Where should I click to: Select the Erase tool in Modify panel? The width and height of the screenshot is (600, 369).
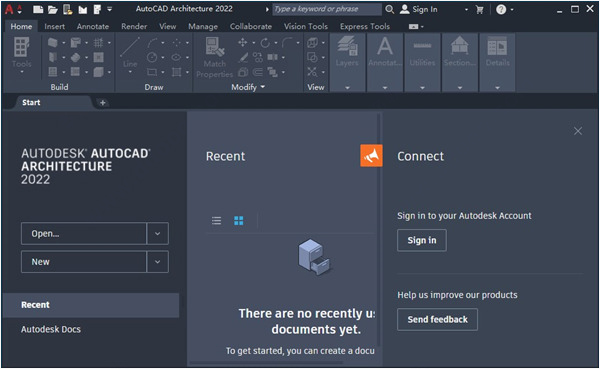pyautogui.click(x=243, y=57)
